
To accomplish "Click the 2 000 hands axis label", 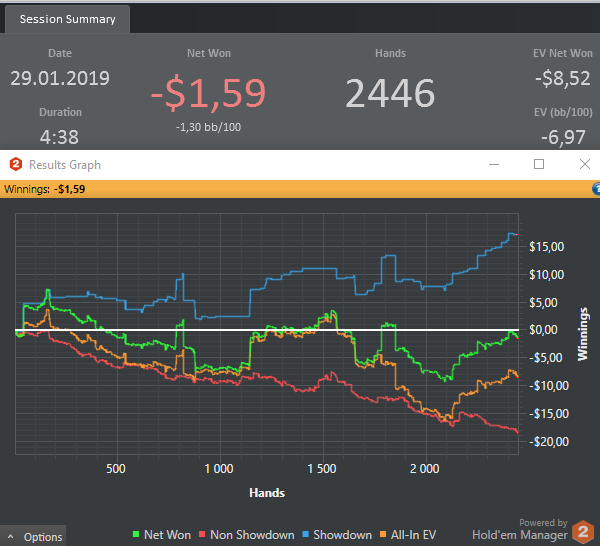I will [425, 469].
